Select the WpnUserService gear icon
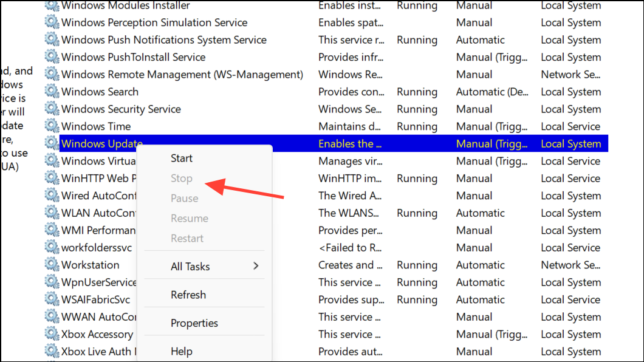This screenshot has height=362, width=644. pyautogui.click(x=52, y=282)
